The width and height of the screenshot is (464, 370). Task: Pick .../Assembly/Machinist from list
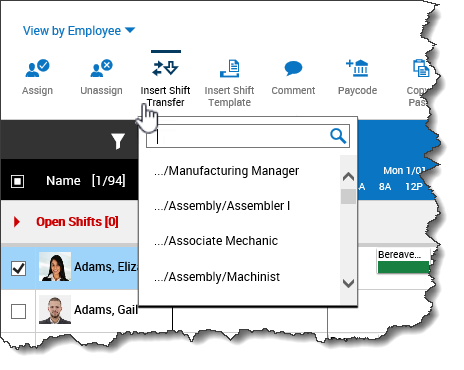click(x=217, y=277)
